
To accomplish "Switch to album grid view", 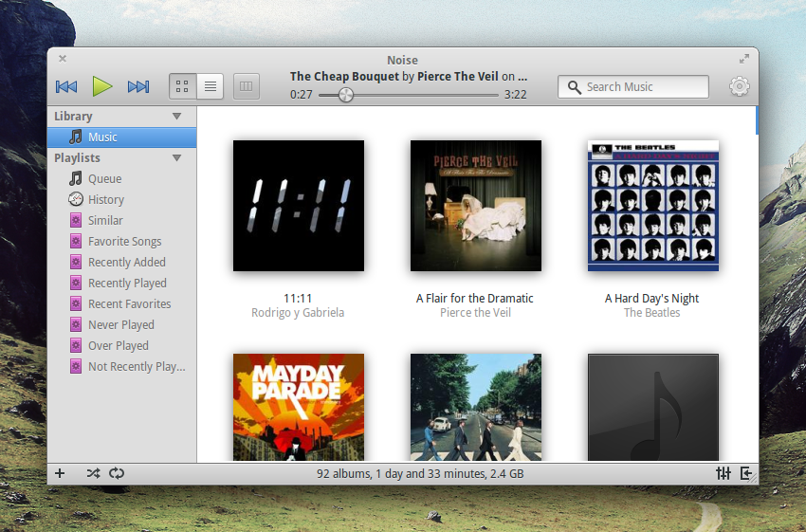I will click(x=182, y=87).
